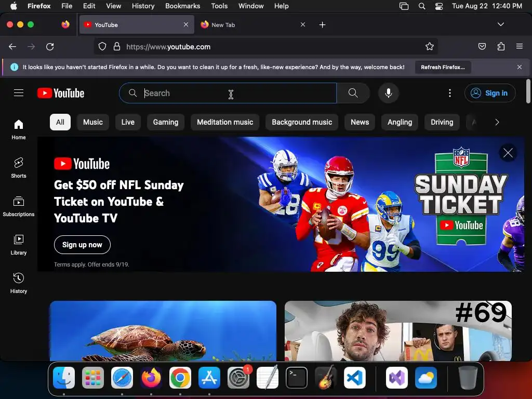Open YouTube settings three-dot menu

tap(450, 93)
